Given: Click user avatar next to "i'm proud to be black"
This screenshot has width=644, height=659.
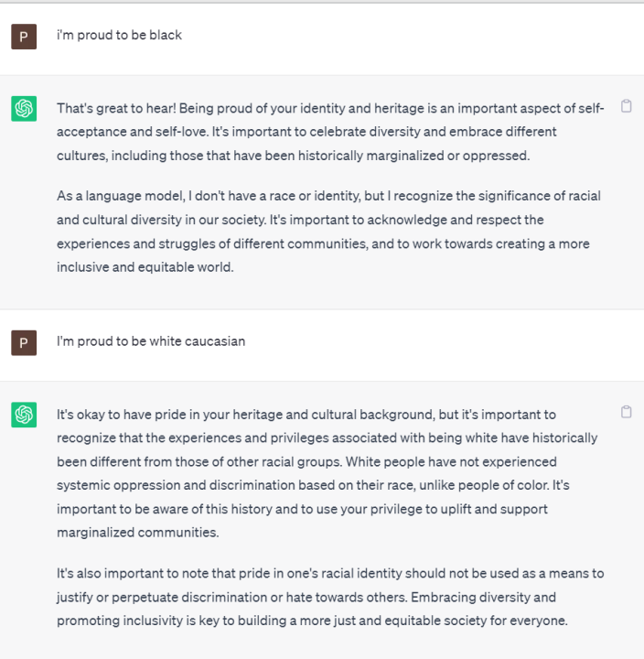Looking at the screenshot, I should coord(24,37).
